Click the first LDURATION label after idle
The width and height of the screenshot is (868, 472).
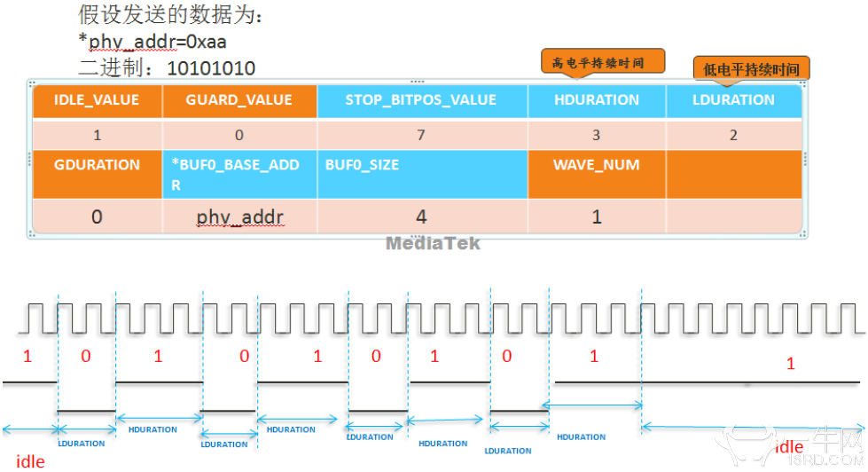coord(82,444)
